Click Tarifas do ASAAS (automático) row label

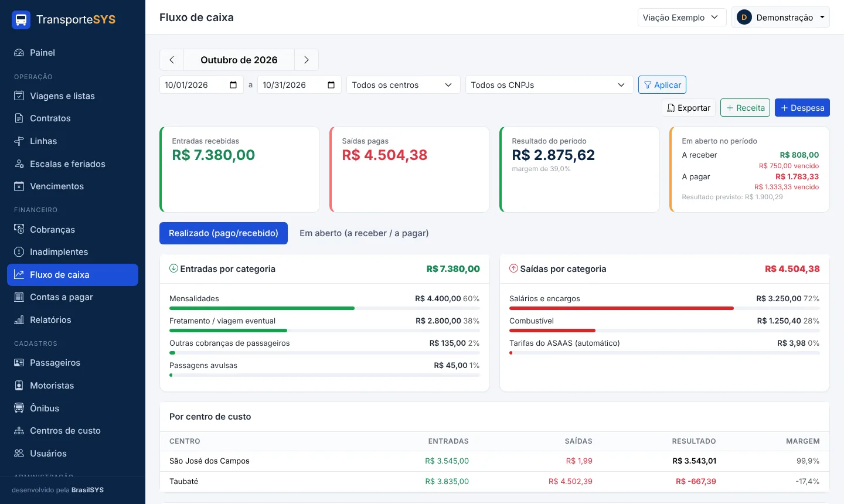[x=564, y=343]
